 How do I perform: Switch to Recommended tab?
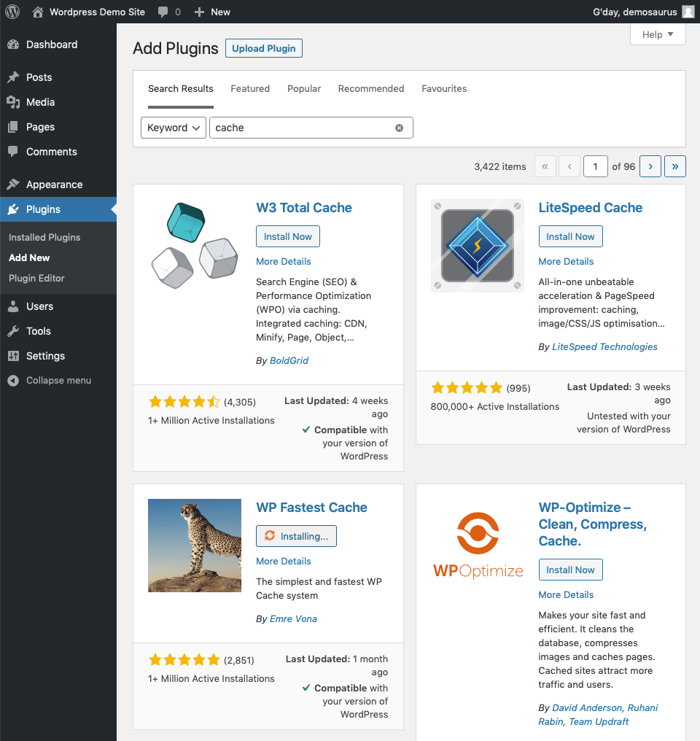[x=371, y=89]
